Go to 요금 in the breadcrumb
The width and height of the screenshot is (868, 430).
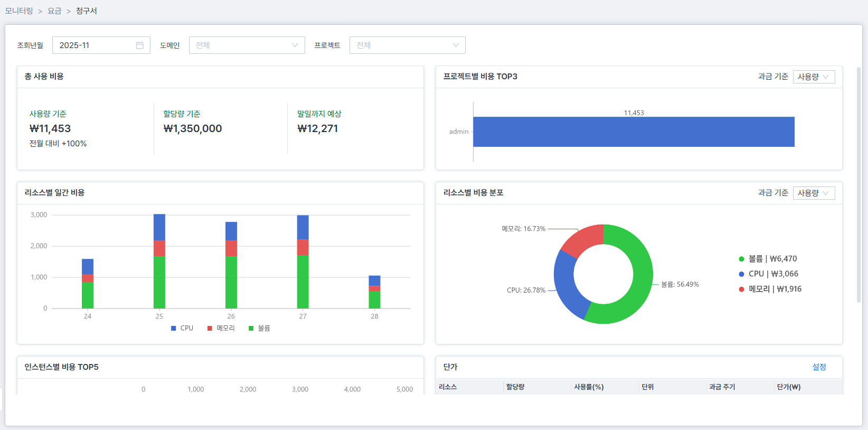pyautogui.click(x=54, y=11)
